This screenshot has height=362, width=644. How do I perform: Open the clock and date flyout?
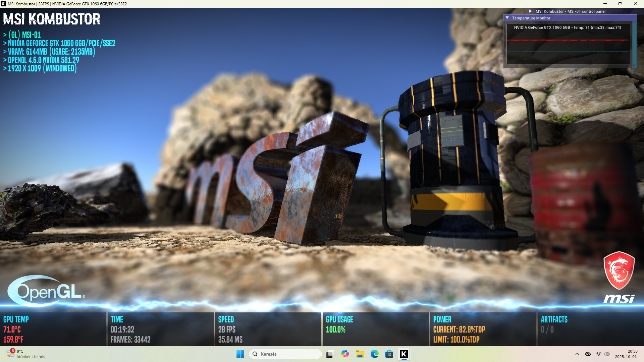tap(626, 354)
